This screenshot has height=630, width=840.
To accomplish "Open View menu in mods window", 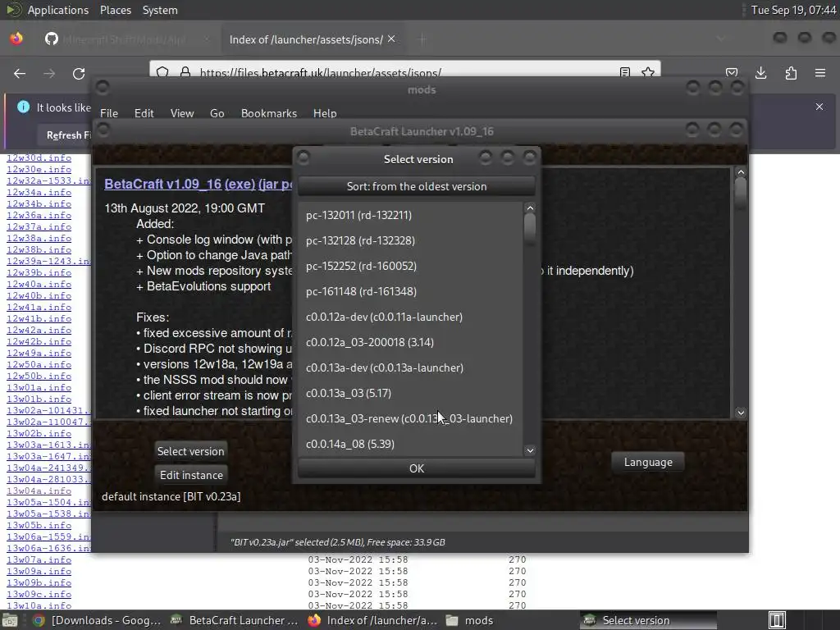I will coord(181,113).
